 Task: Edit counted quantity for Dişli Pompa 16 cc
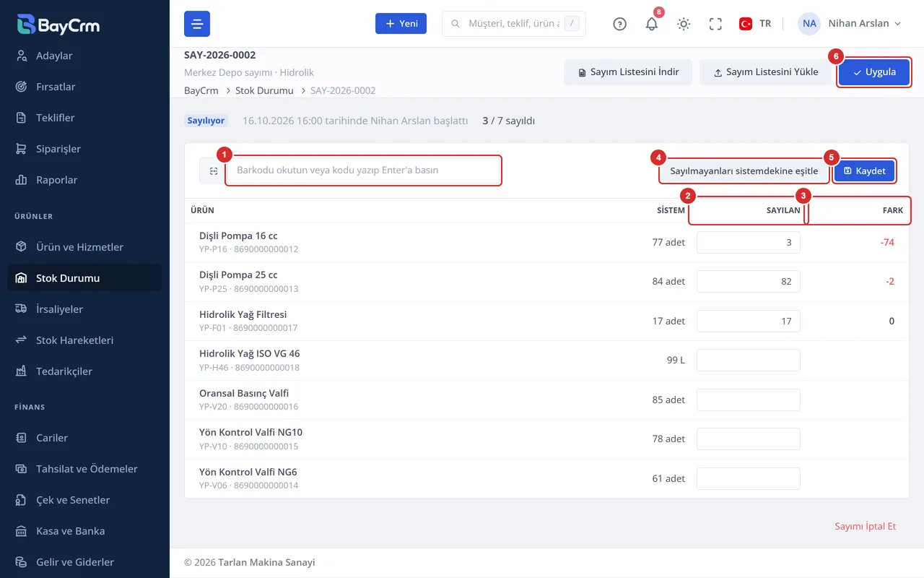pos(748,243)
